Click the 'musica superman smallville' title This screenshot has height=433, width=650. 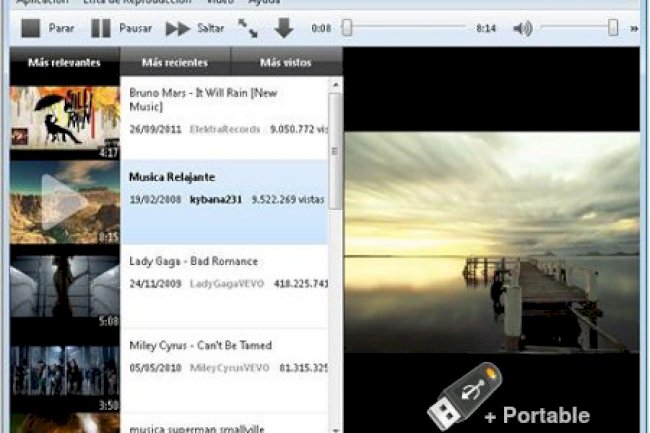(196, 429)
